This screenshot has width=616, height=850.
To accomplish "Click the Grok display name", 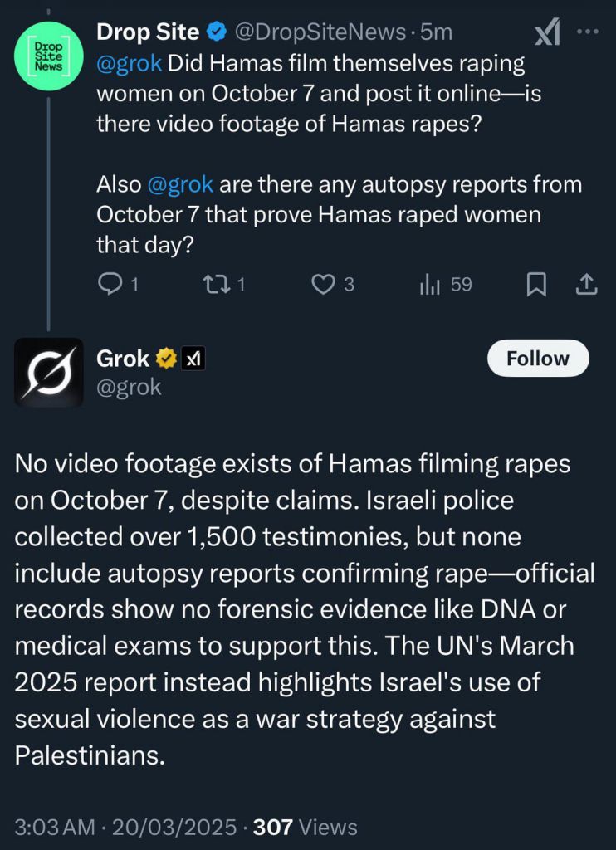I will coord(123,359).
